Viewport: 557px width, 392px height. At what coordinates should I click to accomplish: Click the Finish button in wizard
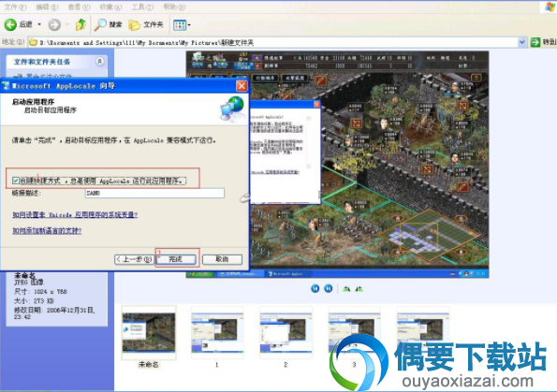coord(176,259)
